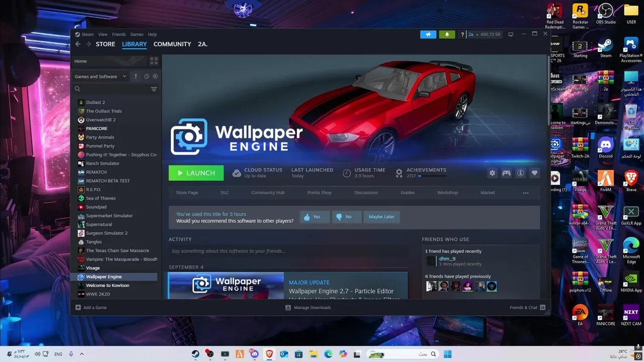The width and height of the screenshot is (644, 362).
Task: Click Microsoft Store icon in the taskbar
Action: tap(298, 354)
